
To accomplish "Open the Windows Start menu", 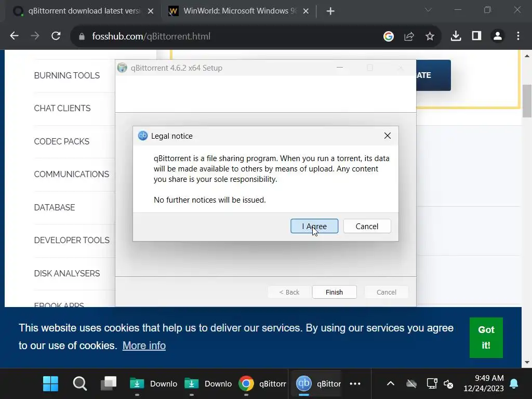I will [50, 384].
